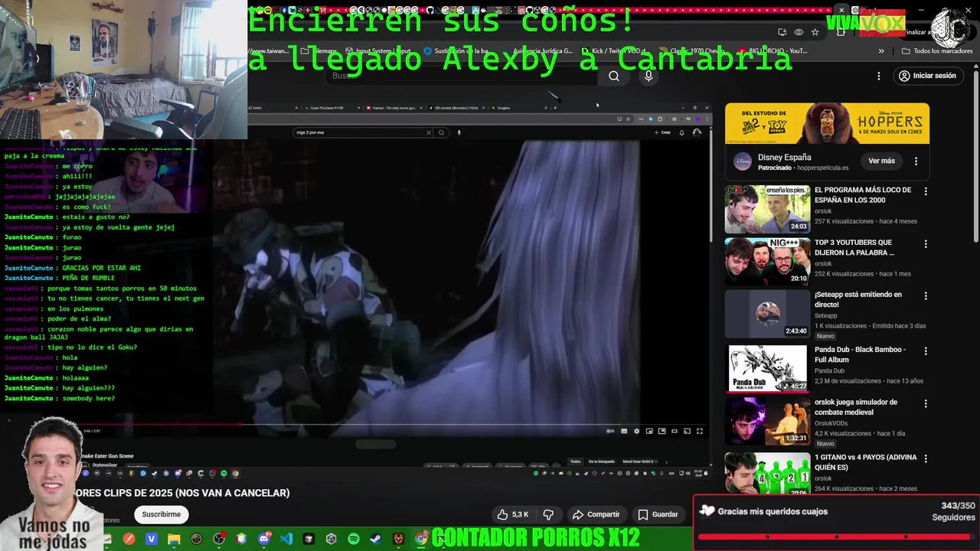
Task: Open BIG LORCHO YouTube bookmark
Action: pyautogui.click(x=773, y=51)
